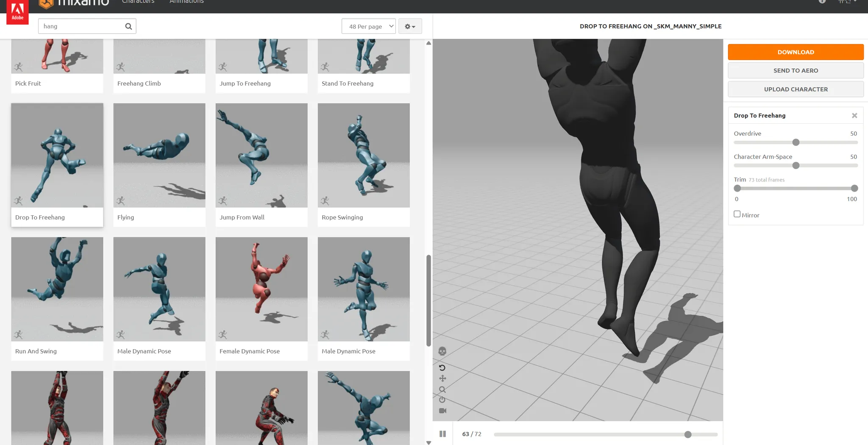
Task: Pause the animation playback
Action: pyautogui.click(x=442, y=434)
